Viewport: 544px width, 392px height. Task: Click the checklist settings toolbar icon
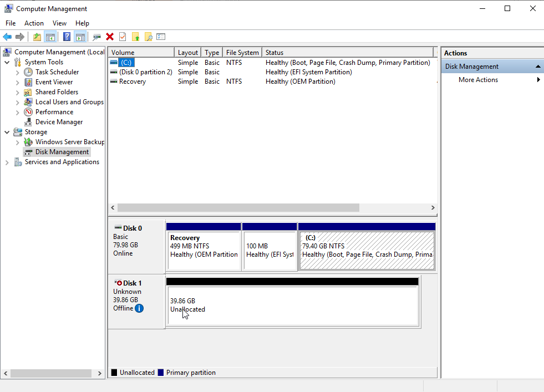point(161,37)
